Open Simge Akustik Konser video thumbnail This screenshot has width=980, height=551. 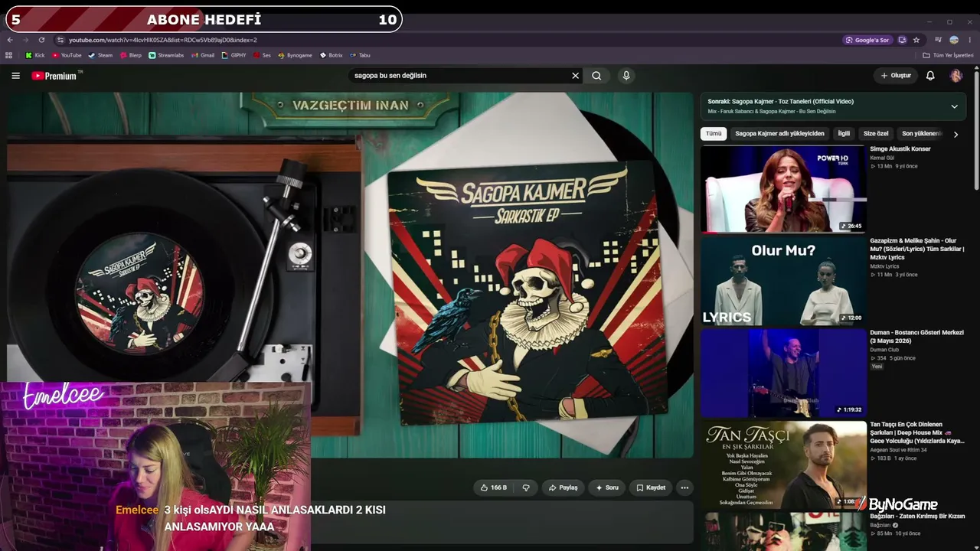pos(783,188)
